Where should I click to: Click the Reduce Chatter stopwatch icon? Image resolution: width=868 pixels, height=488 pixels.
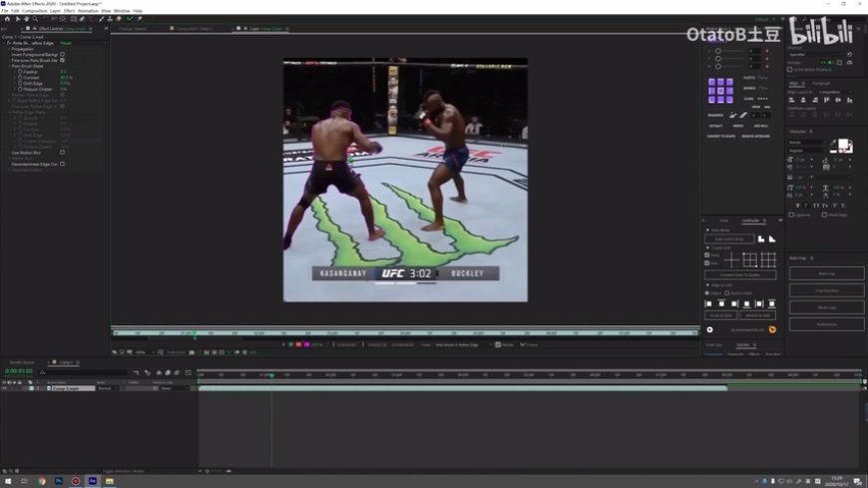20,89
